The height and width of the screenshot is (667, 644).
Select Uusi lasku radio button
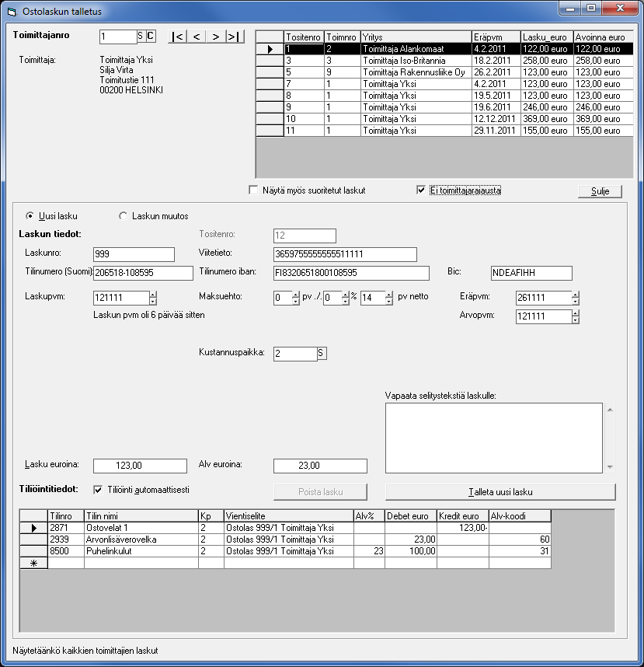point(30,216)
